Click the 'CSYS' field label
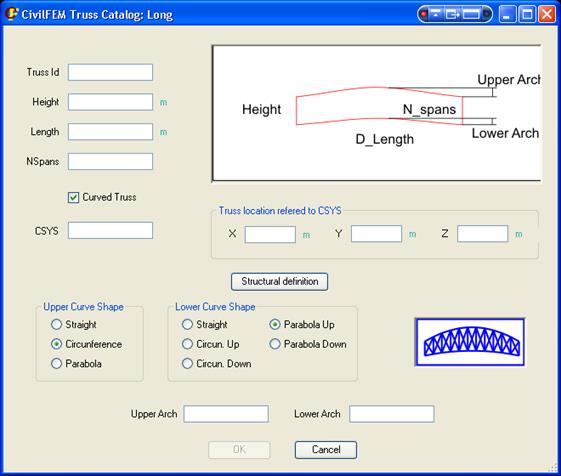The image size is (561, 476). coord(47,231)
